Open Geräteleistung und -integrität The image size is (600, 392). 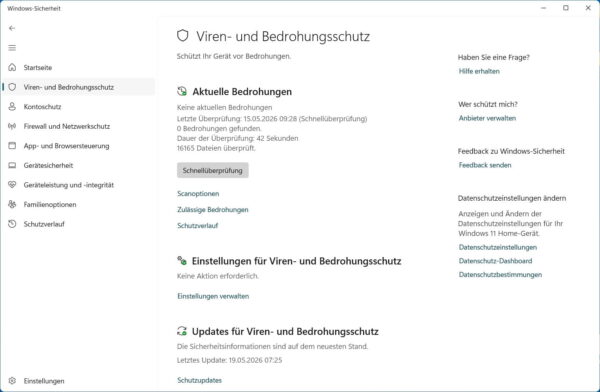(x=78, y=185)
